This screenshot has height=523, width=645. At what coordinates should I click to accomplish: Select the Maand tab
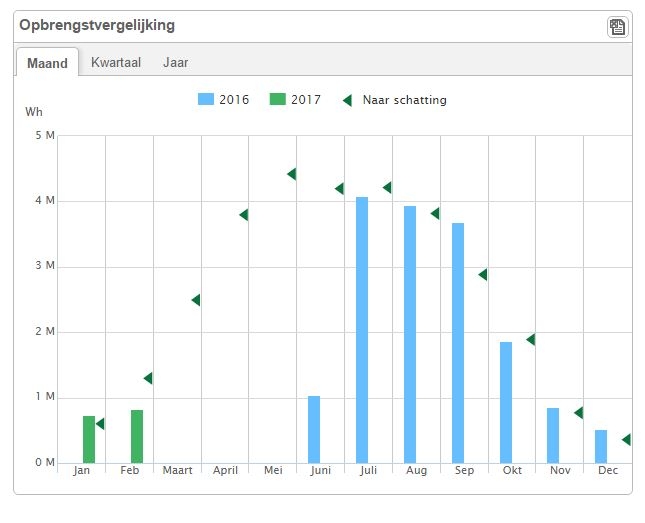[47, 63]
